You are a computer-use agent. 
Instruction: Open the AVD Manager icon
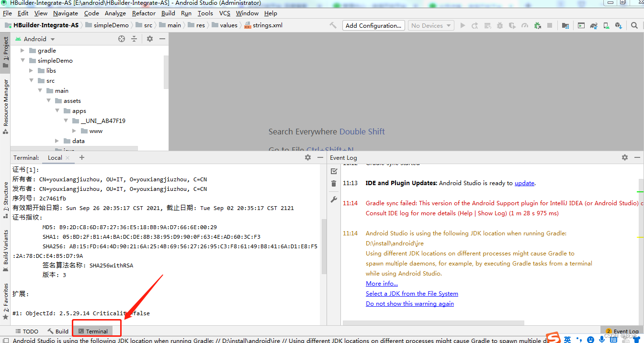pos(606,25)
